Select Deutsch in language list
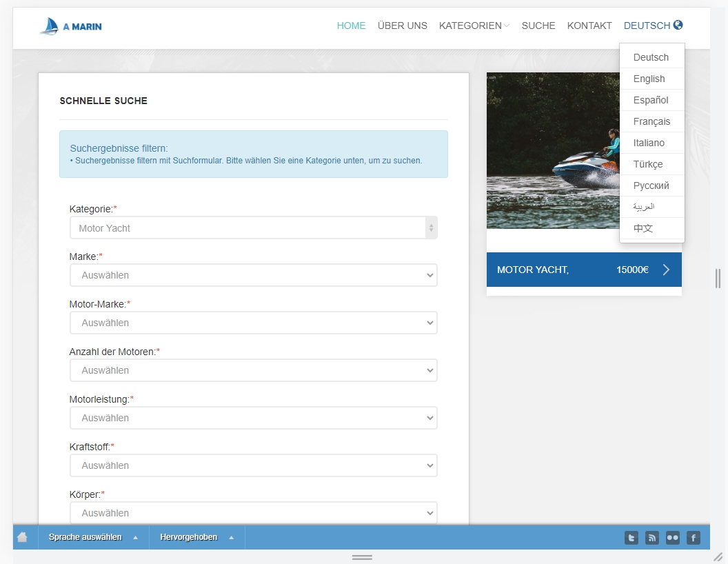 (652, 57)
